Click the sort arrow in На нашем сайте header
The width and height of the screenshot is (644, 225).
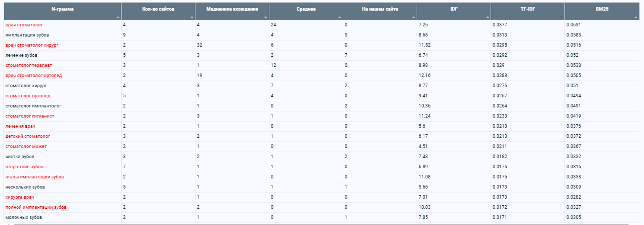pyautogui.click(x=414, y=17)
